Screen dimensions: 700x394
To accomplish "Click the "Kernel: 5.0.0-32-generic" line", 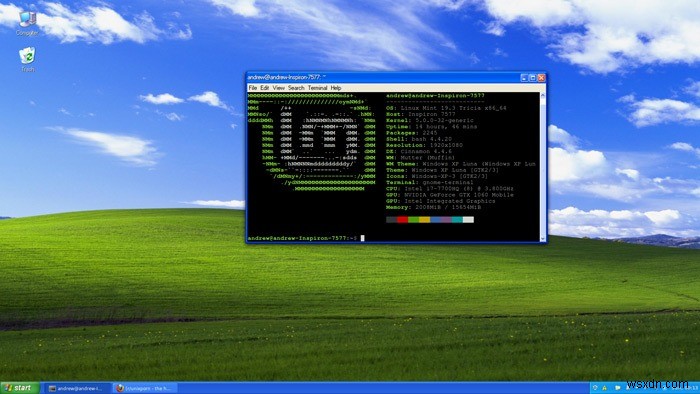I will [430, 120].
